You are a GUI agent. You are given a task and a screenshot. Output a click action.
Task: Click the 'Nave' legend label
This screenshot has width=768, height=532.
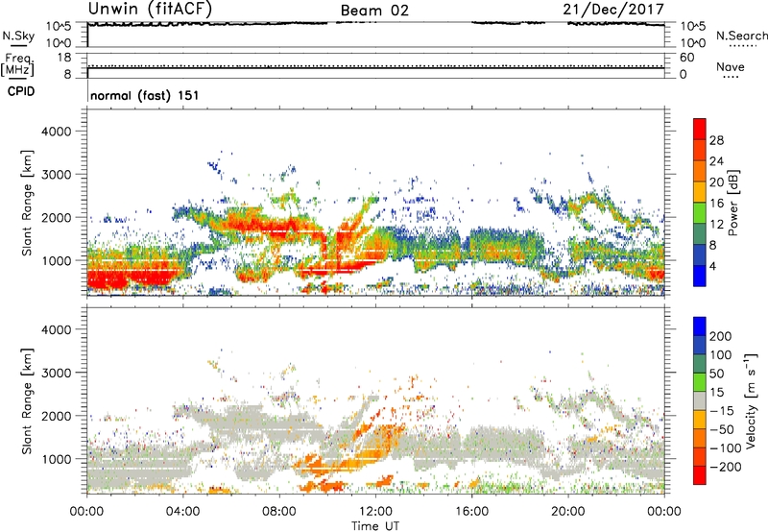point(731,66)
